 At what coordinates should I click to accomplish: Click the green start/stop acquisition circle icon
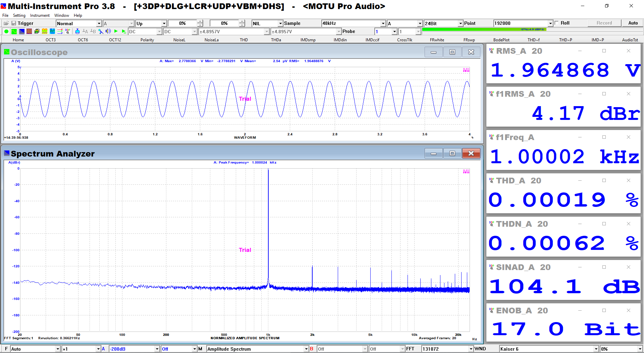coord(6,31)
